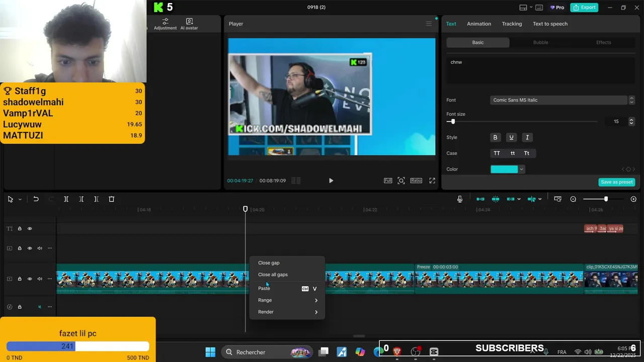Click the Ratio button in player
644x362 pixels.
[x=416, y=180]
